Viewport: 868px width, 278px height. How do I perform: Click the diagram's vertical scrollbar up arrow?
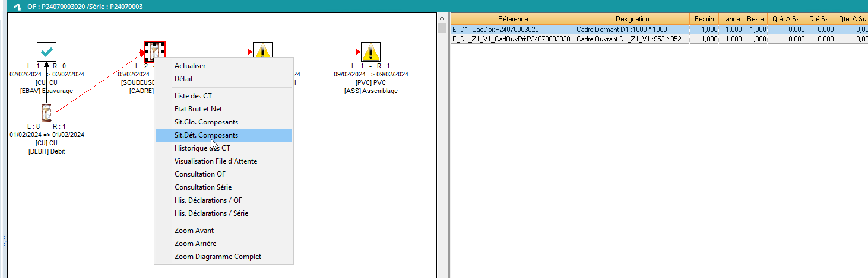point(441,17)
